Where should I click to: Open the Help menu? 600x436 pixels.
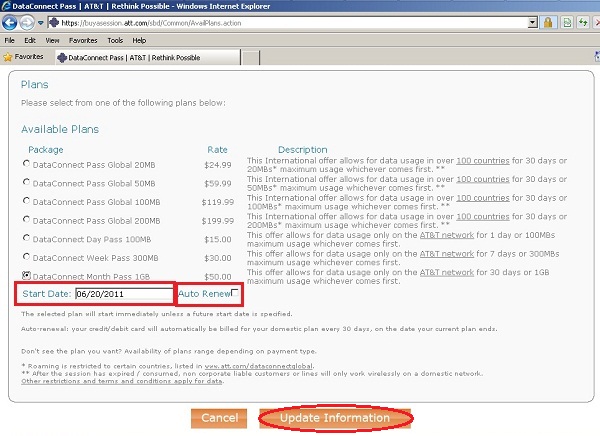pyautogui.click(x=139, y=40)
